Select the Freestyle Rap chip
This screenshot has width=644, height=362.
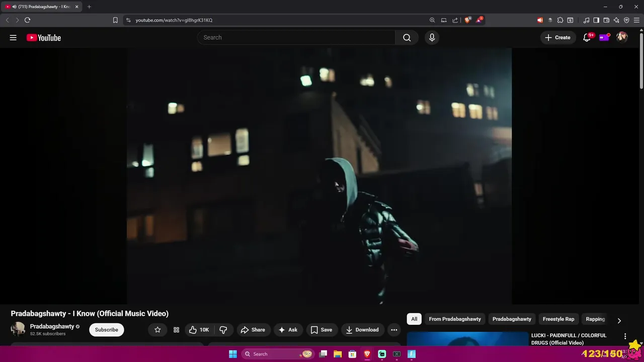(558, 319)
